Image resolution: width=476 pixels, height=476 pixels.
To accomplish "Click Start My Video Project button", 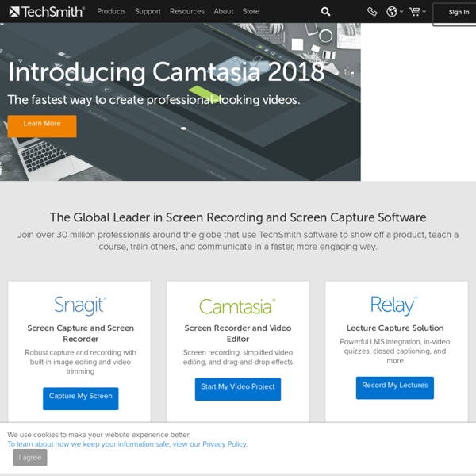I will point(238,389).
